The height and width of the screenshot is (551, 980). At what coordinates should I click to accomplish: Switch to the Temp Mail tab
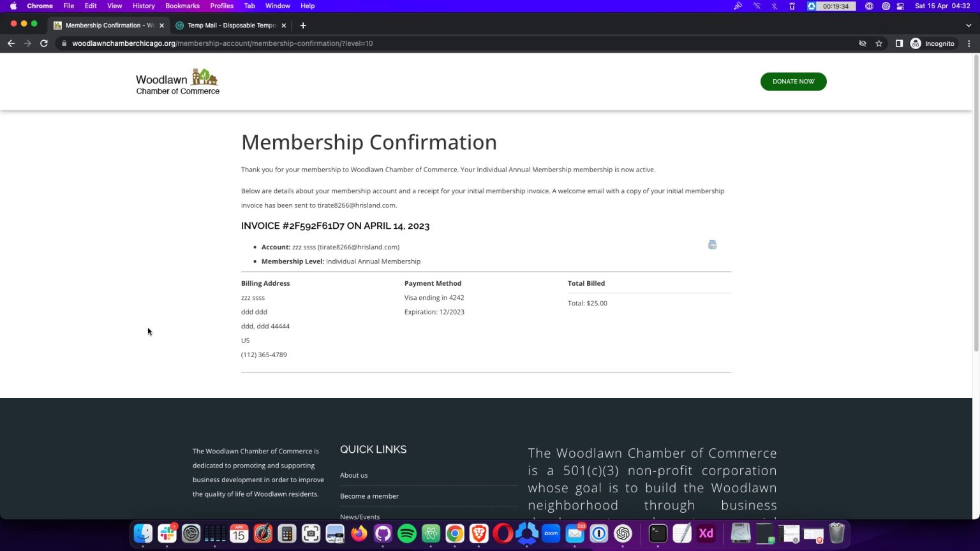point(231,26)
